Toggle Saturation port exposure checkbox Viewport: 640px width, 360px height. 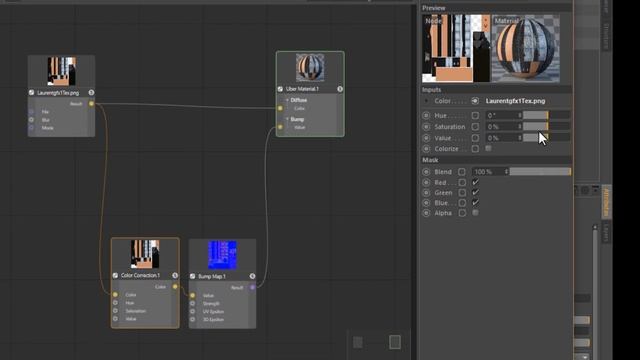[475, 127]
